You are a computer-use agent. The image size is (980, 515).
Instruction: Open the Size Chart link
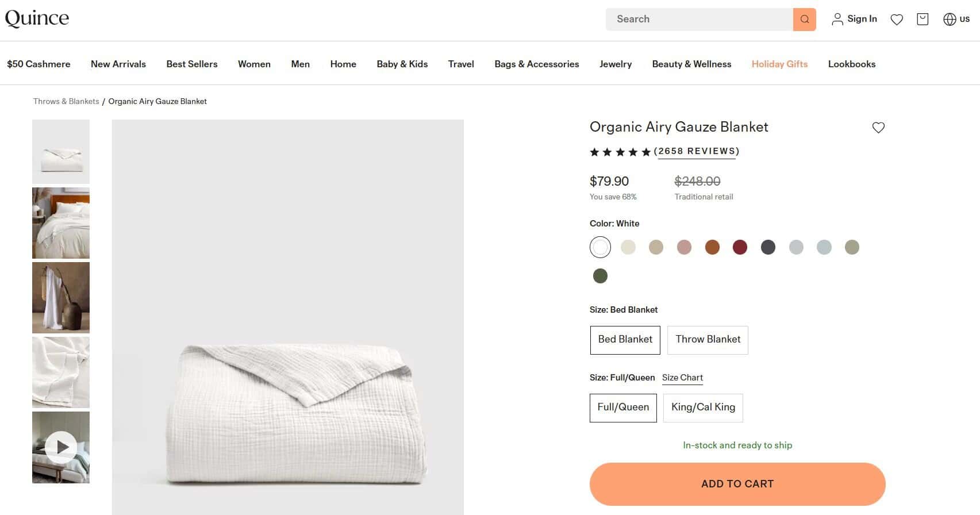point(682,378)
